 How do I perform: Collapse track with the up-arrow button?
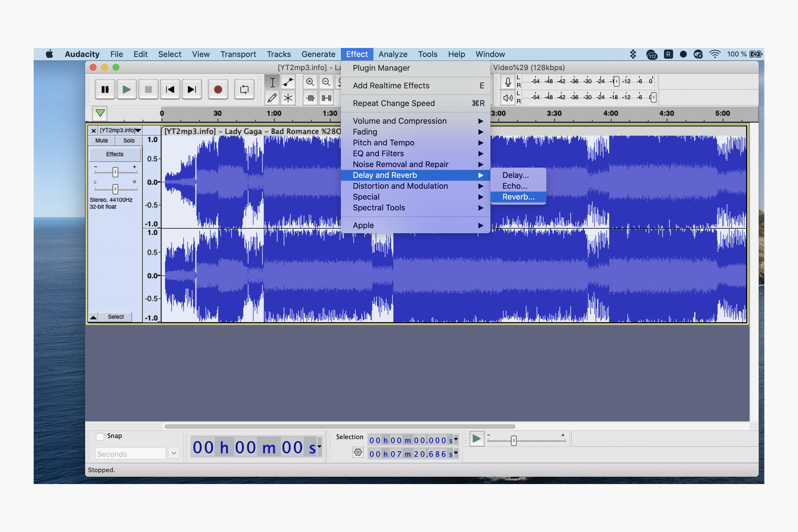coord(93,317)
